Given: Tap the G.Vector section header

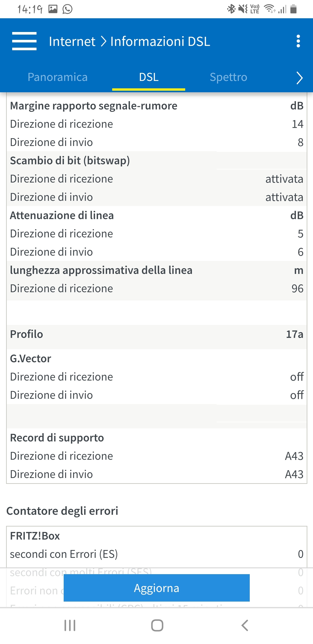Looking at the screenshot, I should 30,359.
